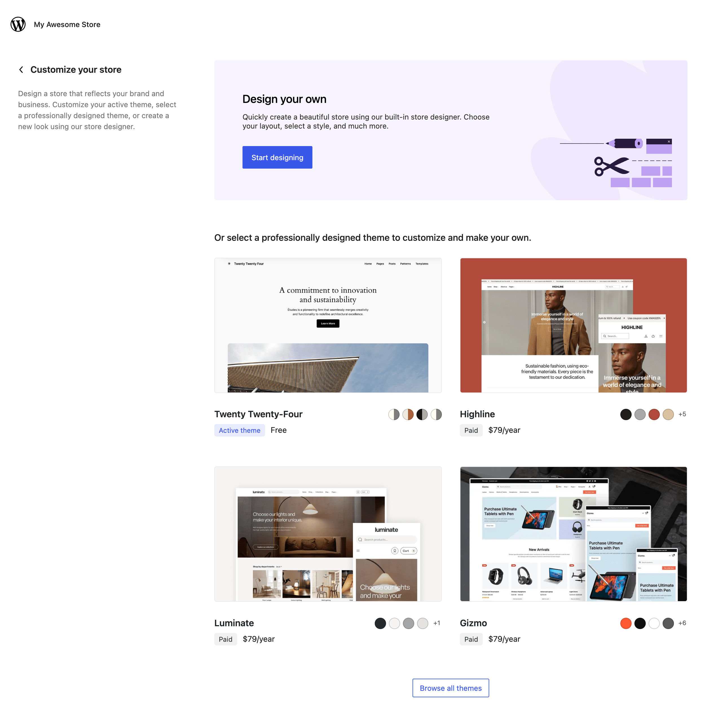
Task: Select the red color variation for Highline
Action: point(654,414)
